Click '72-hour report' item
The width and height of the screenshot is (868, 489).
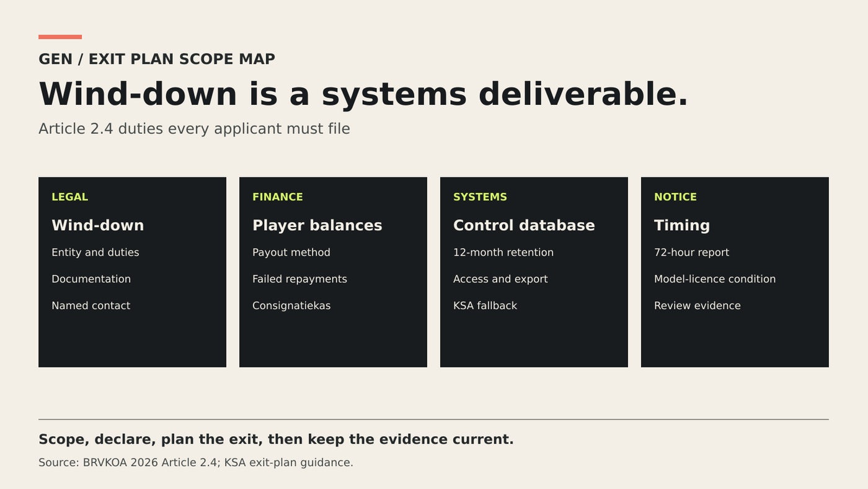pos(691,253)
